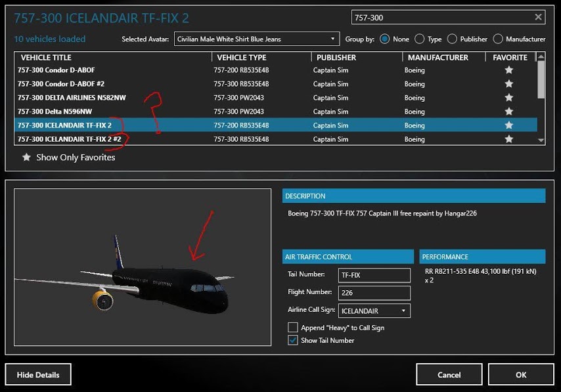Sort list by MANUFACTURER column header
This screenshot has height=392, width=561.
click(438, 58)
